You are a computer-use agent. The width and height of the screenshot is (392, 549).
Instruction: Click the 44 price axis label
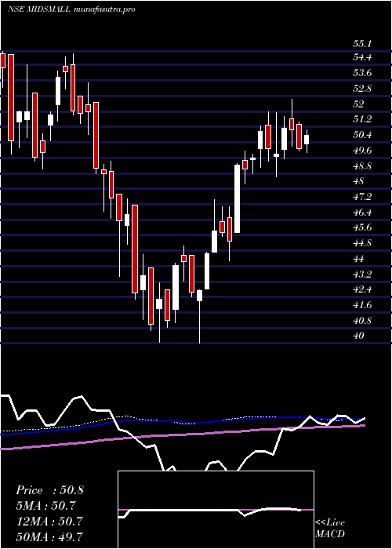[x=359, y=258]
